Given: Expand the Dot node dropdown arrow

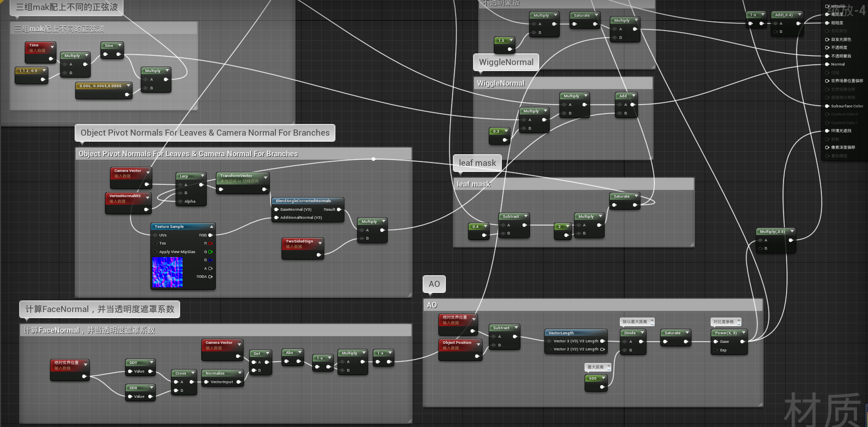Looking at the screenshot, I should tap(268, 353).
